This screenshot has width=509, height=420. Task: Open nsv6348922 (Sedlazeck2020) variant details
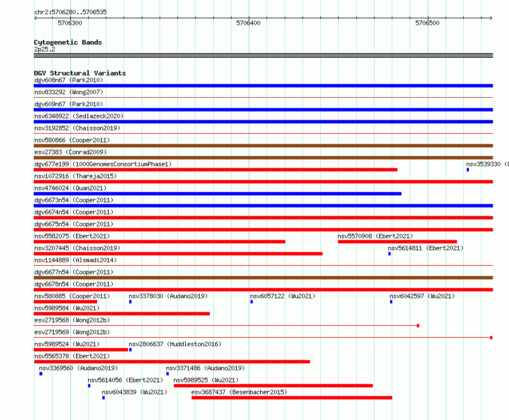[x=79, y=116]
